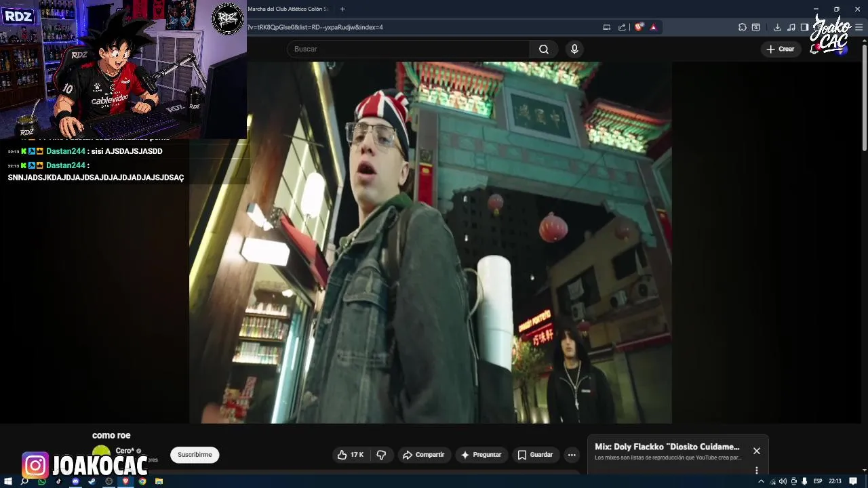Subscribe with the Suscribirme button
The width and height of the screenshot is (868, 488).
pyautogui.click(x=195, y=455)
